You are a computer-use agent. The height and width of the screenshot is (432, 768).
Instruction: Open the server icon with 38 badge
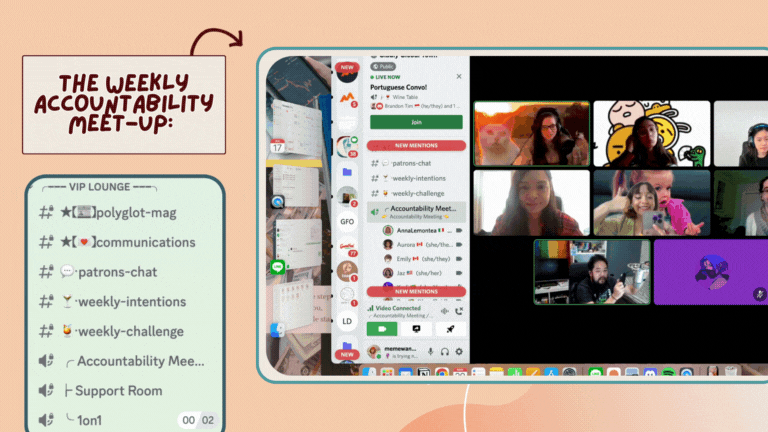tap(347, 146)
